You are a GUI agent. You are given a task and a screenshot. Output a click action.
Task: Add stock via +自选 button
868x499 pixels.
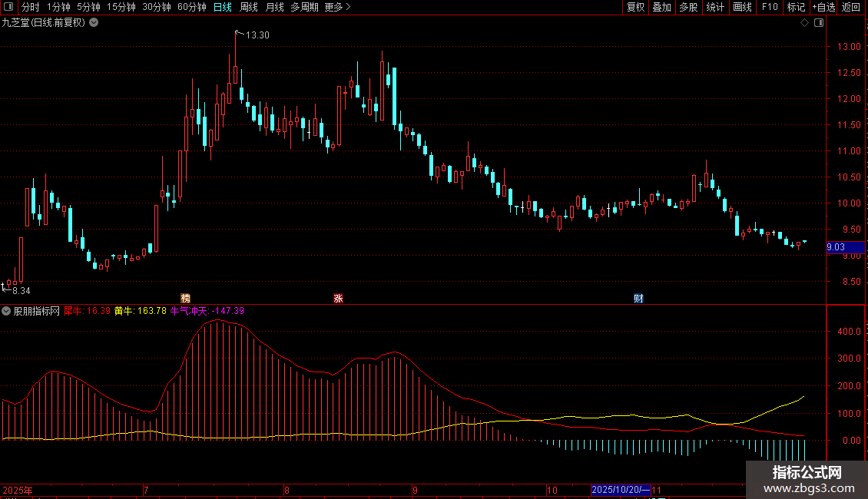pos(823,7)
